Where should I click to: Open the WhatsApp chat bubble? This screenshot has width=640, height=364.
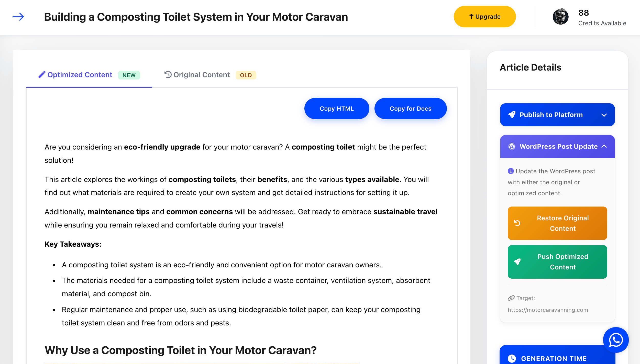(x=615, y=340)
